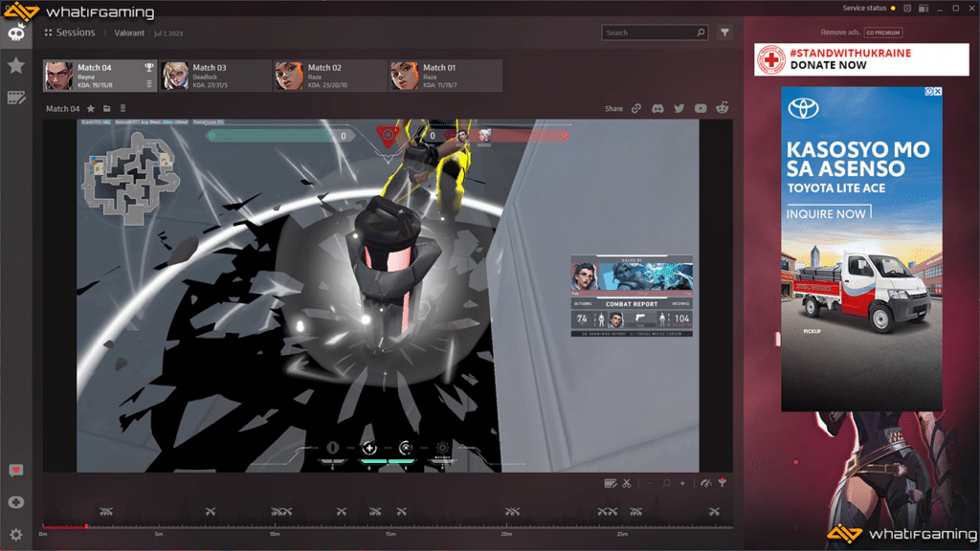Open Match 04 file location folder icon
Screen dimensions: 980x551
pyautogui.click(x=107, y=109)
